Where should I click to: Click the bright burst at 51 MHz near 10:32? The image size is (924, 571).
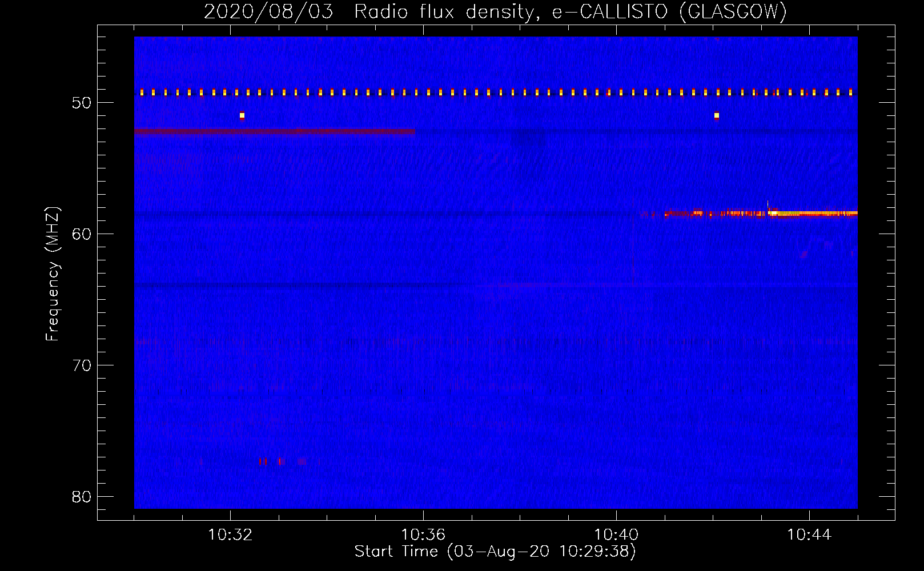tap(242, 115)
